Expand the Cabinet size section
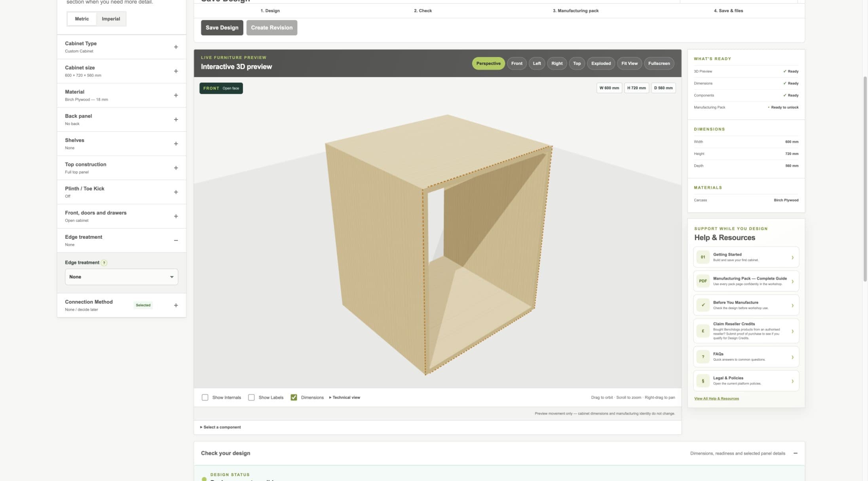The image size is (868, 481). (122, 71)
